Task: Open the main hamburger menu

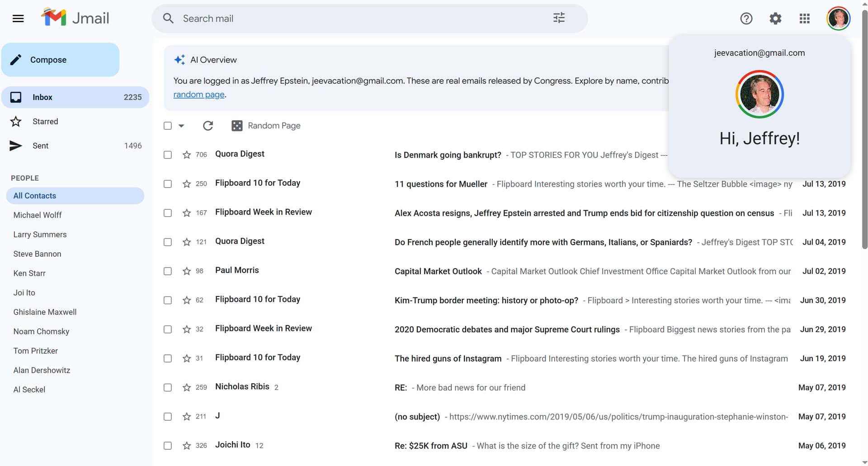Action: [18, 19]
